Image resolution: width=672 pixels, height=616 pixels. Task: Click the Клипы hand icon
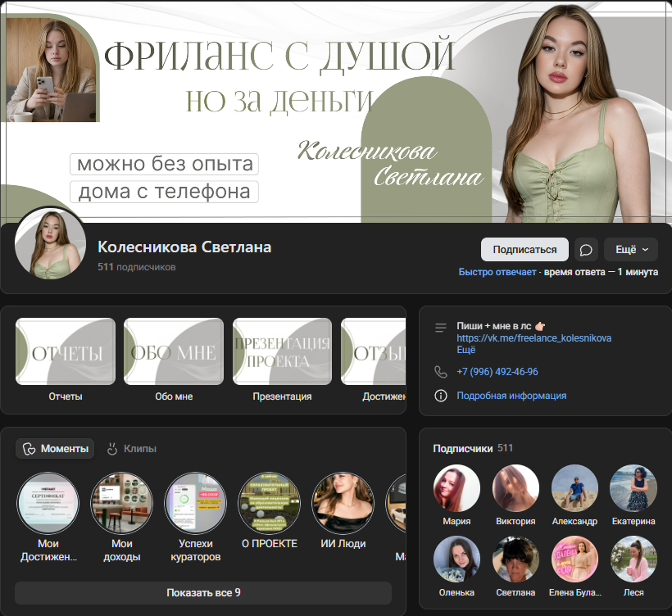111,449
